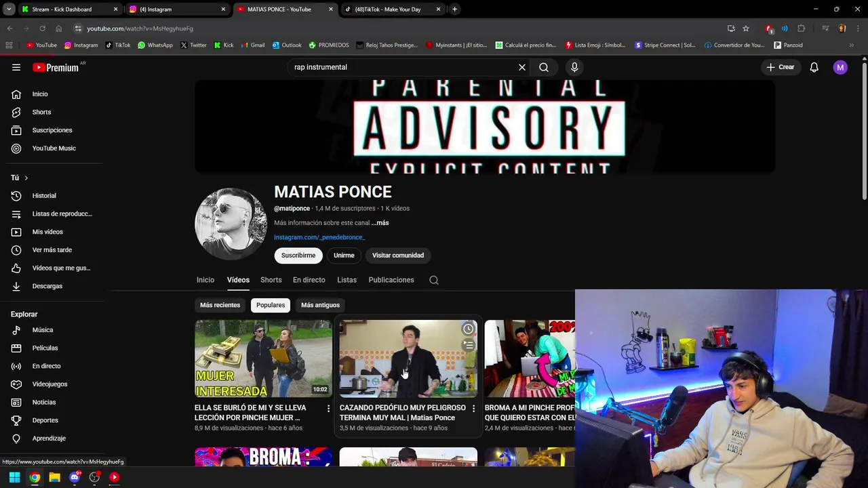Open Windows Start button in taskbar

click(x=14, y=477)
